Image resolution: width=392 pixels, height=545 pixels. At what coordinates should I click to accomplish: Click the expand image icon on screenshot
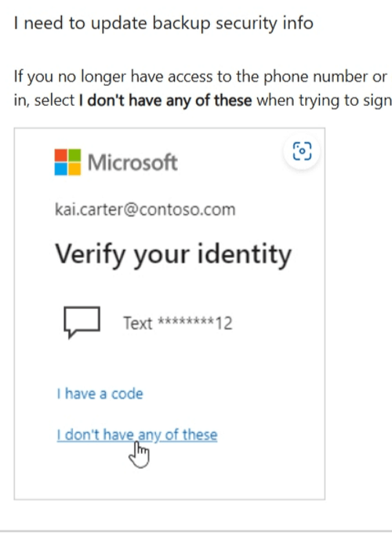(x=302, y=152)
